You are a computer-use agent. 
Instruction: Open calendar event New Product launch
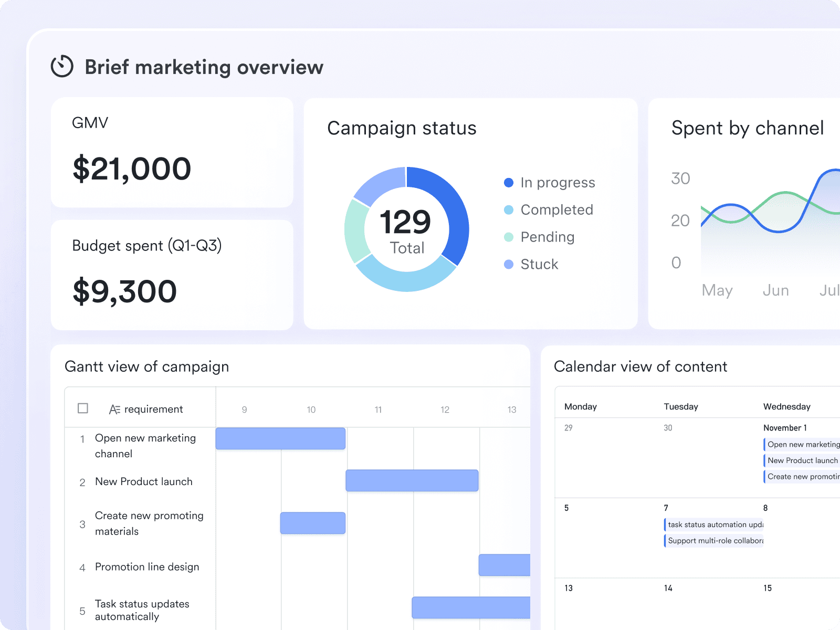[802, 460]
